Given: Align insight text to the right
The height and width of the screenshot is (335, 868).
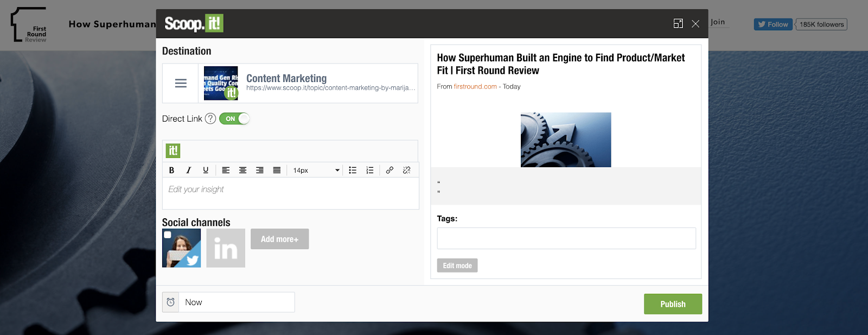Looking at the screenshot, I should click(260, 170).
